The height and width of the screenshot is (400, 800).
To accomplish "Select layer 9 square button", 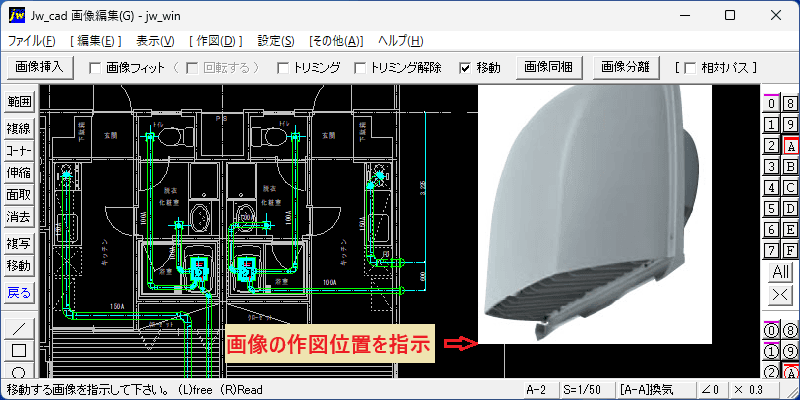I will point(790,125).
